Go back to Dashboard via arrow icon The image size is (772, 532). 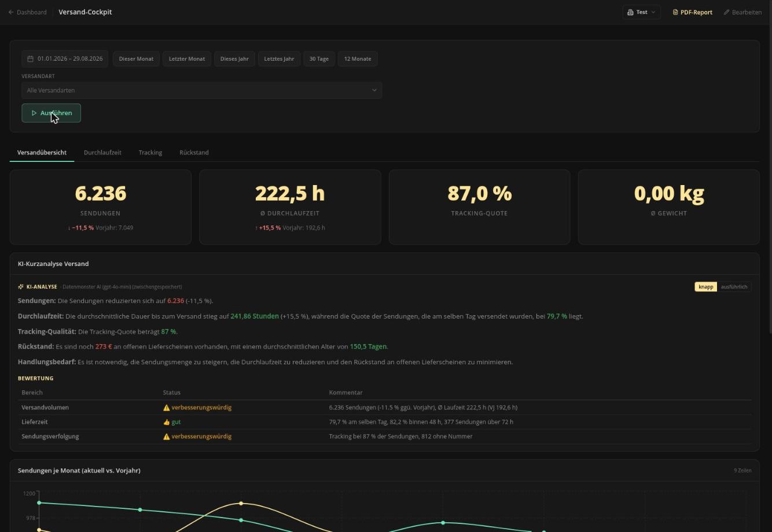pos(11,12)
